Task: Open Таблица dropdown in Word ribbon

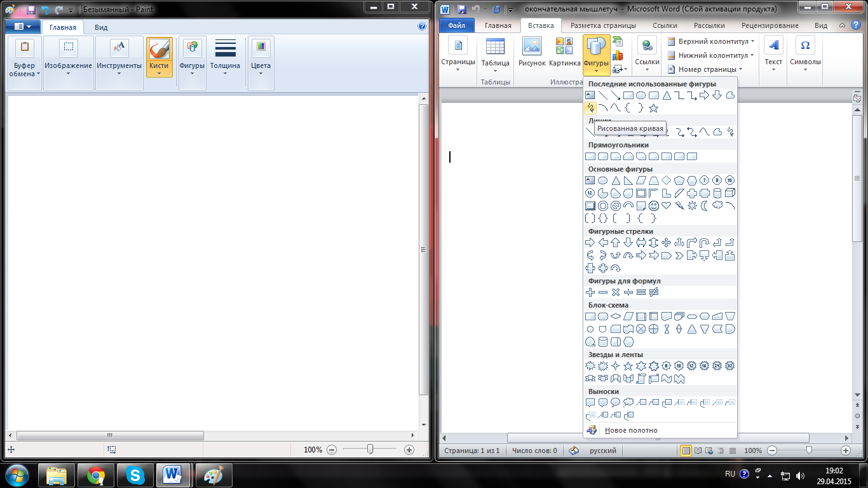Action: [495, 55]
